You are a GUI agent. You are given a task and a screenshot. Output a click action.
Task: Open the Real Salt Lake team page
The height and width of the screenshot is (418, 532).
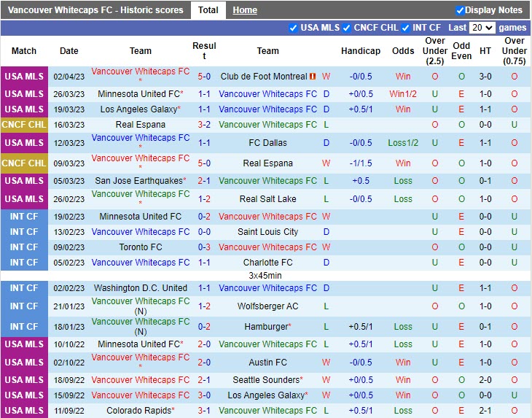pos(267,199)
